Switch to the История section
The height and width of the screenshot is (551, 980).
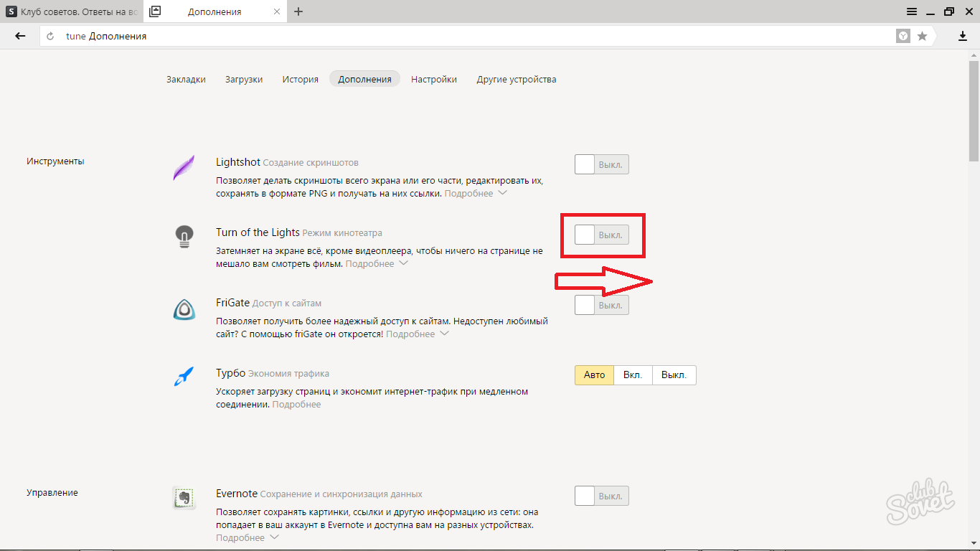click(300, 80)
